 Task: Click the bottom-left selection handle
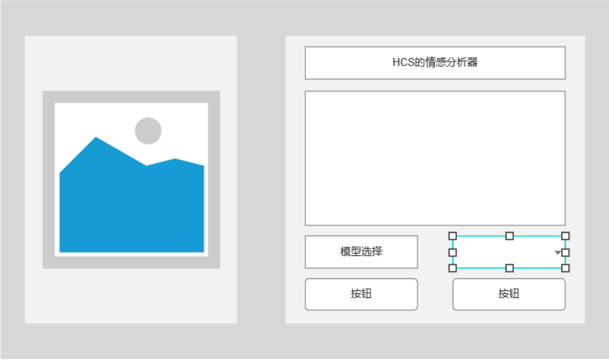click(452, 268)
